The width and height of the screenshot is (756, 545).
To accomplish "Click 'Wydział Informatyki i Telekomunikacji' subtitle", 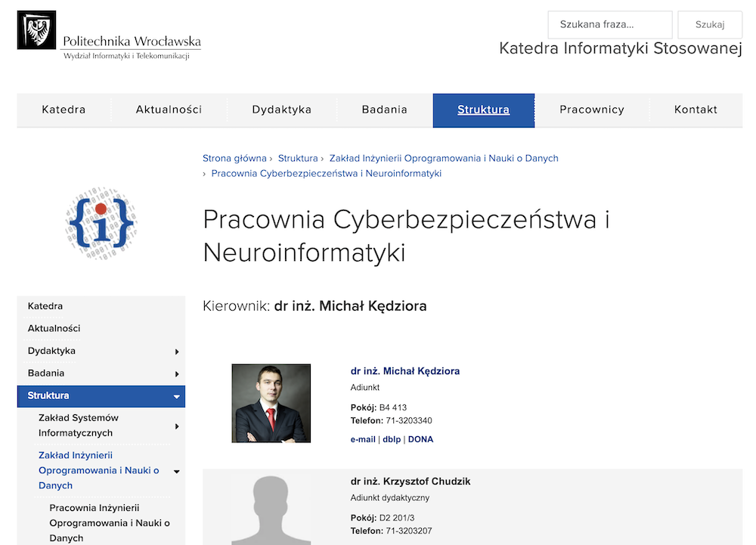I will tap(126, 56).
